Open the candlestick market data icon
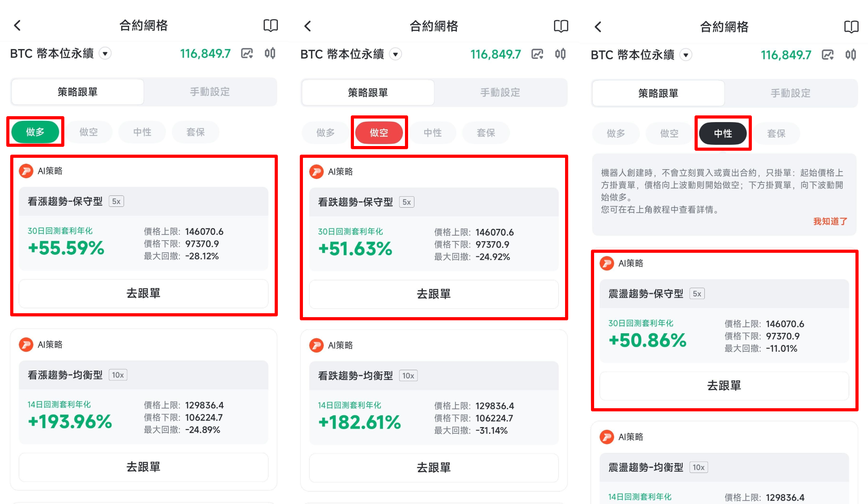 tap(270, 54)
